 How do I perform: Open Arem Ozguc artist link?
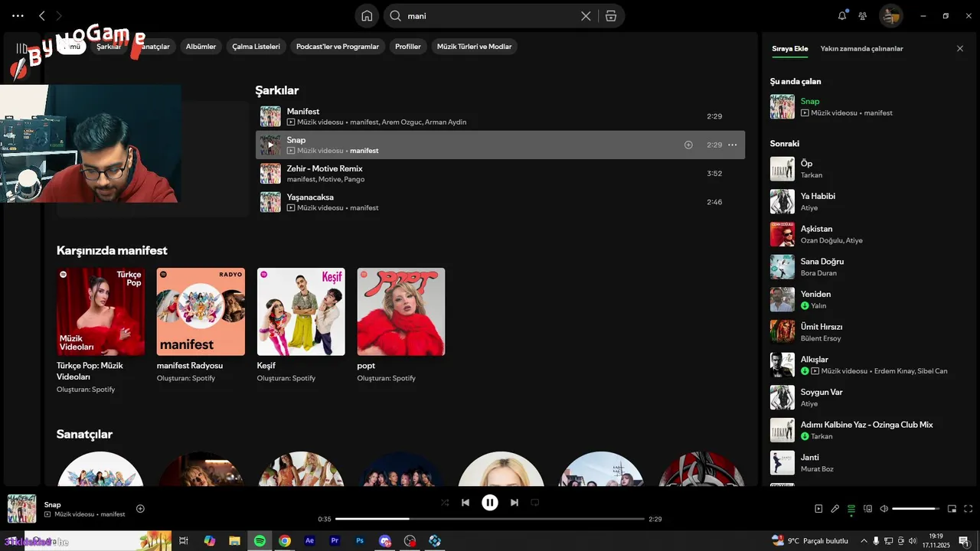click(x=402, y=122)
